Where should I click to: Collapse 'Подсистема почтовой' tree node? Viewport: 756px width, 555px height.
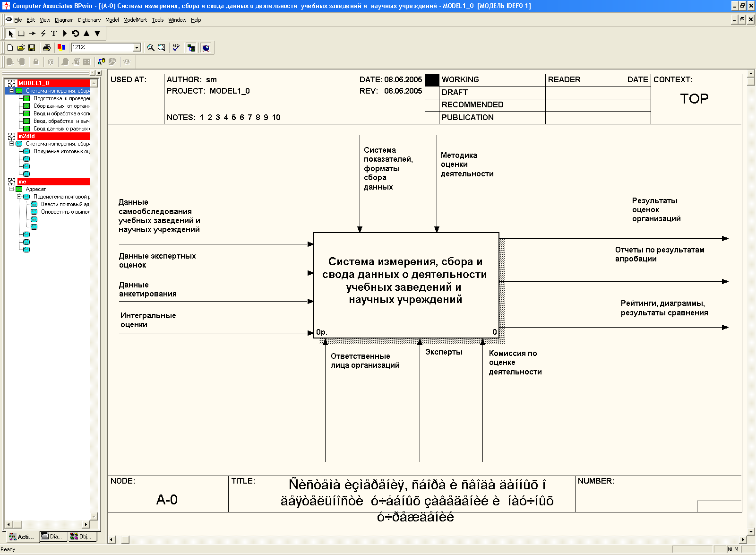point(19,196)
